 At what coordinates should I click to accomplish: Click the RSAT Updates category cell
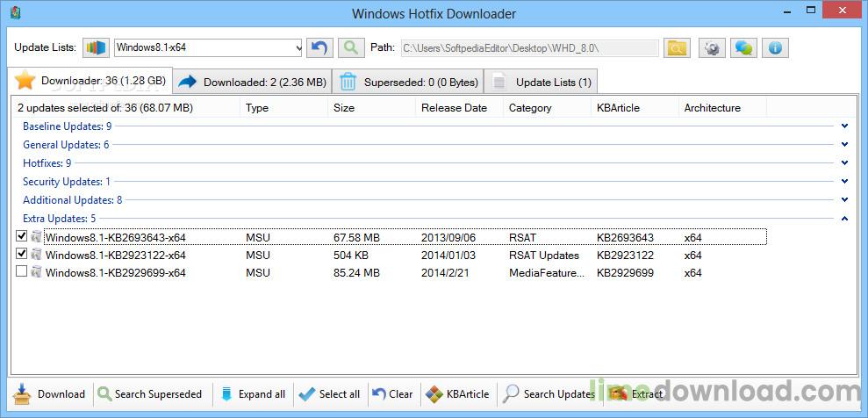(x=543, y=256)
